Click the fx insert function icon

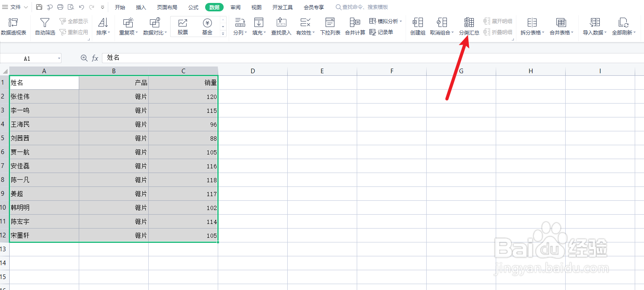point(95,58)
